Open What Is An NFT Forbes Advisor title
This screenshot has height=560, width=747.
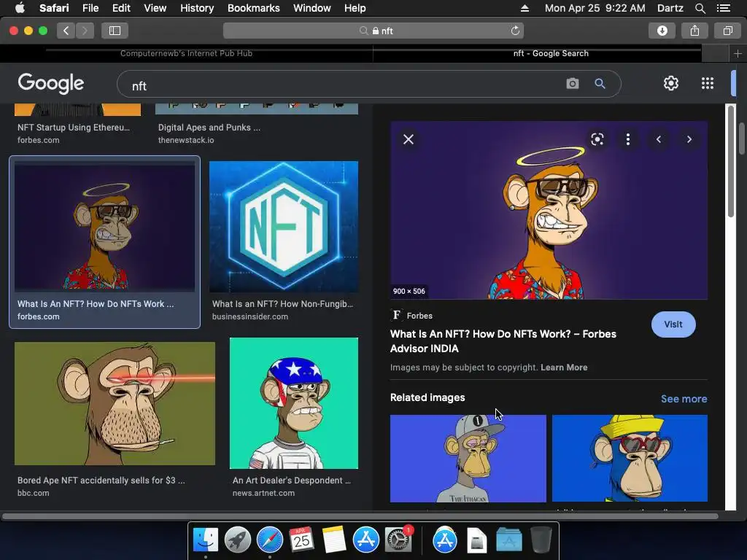click(503, 341)
